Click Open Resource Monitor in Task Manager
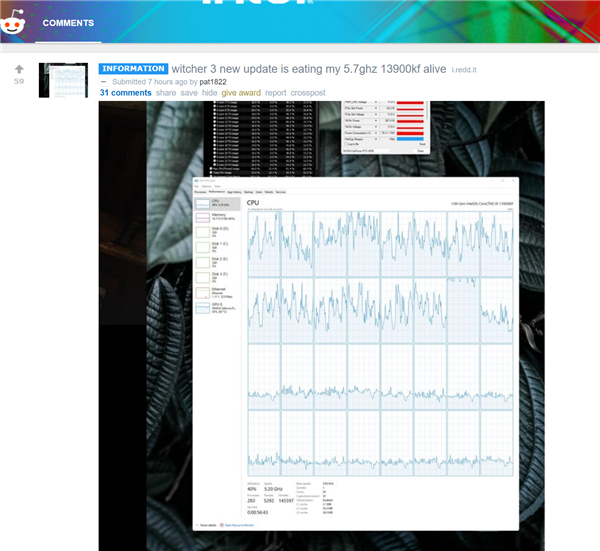 (237, 525)
